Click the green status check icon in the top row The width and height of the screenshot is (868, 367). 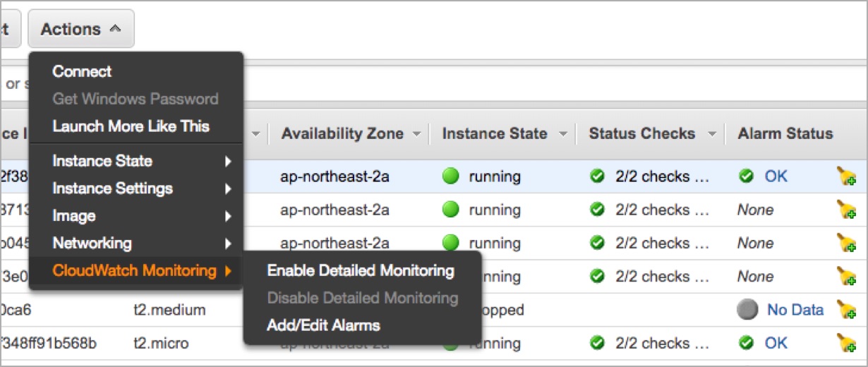(598, 176)
